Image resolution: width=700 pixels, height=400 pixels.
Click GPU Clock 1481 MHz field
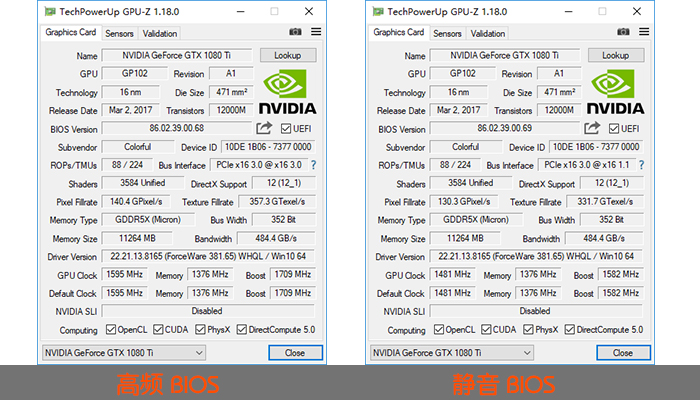pos(453,275)
